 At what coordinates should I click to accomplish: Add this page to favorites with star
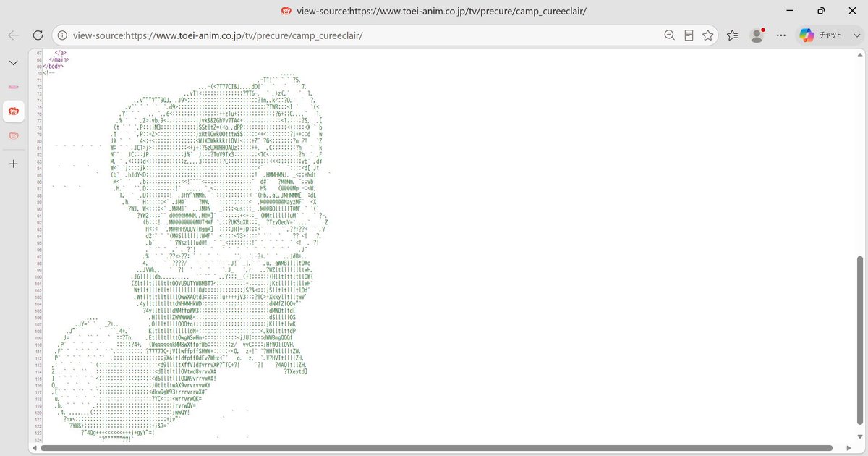[708, 35]
